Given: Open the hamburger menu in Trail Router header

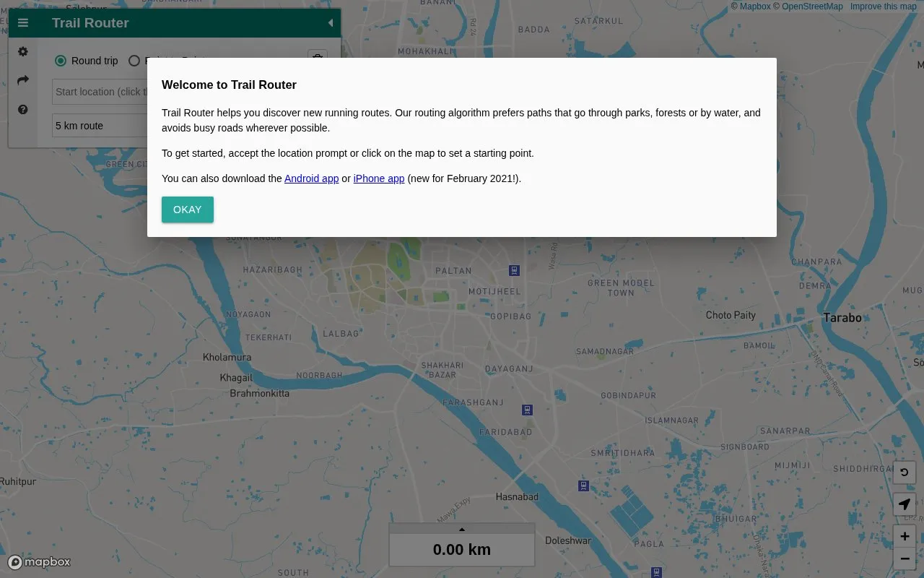Looking at the screenshot, I should click(23, 23).
